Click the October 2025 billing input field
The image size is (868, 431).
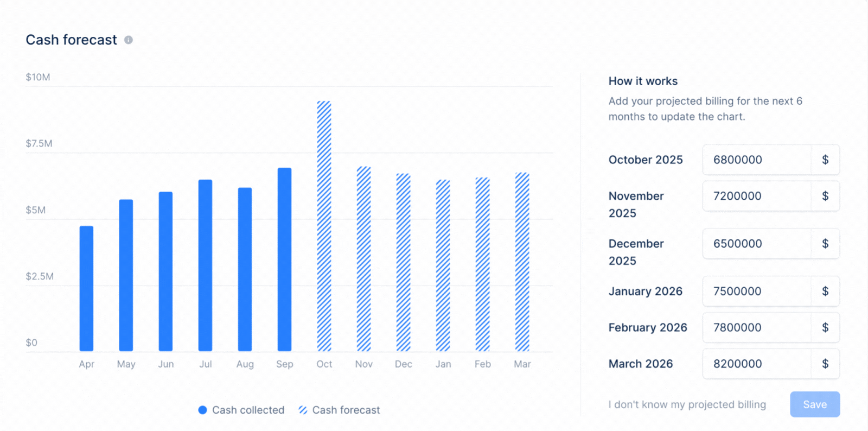[x=756, y=160]
